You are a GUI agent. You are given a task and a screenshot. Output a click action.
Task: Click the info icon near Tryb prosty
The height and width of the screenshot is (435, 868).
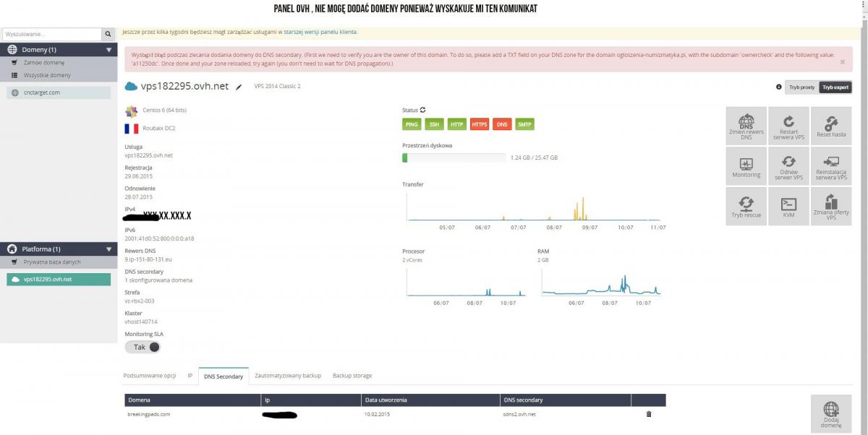[x=778, y=87]
